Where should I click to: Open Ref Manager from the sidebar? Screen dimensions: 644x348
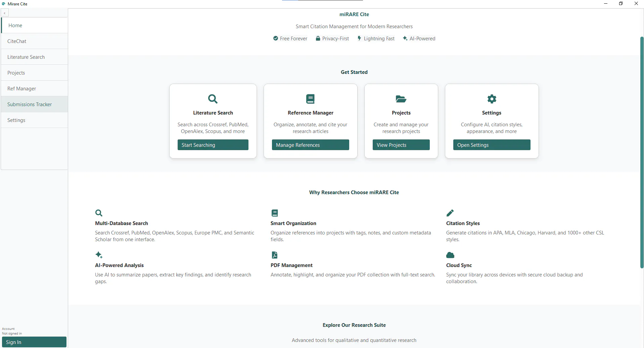click(x=35, y=88)
